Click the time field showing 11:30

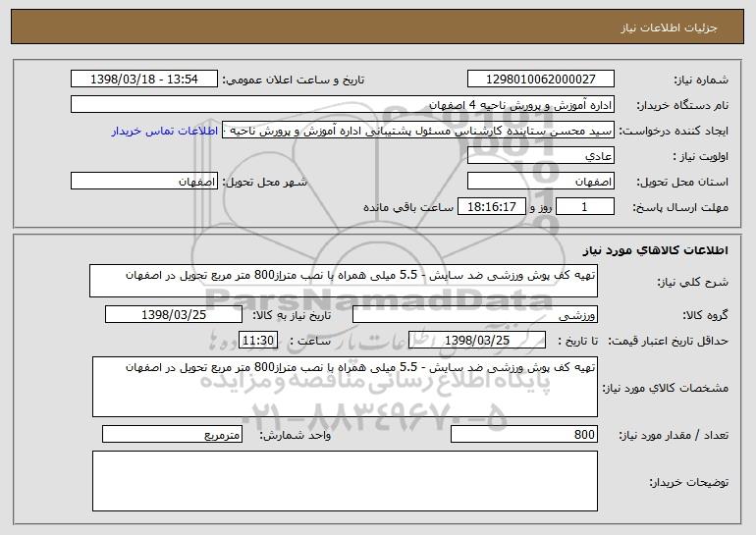[258, 340]
